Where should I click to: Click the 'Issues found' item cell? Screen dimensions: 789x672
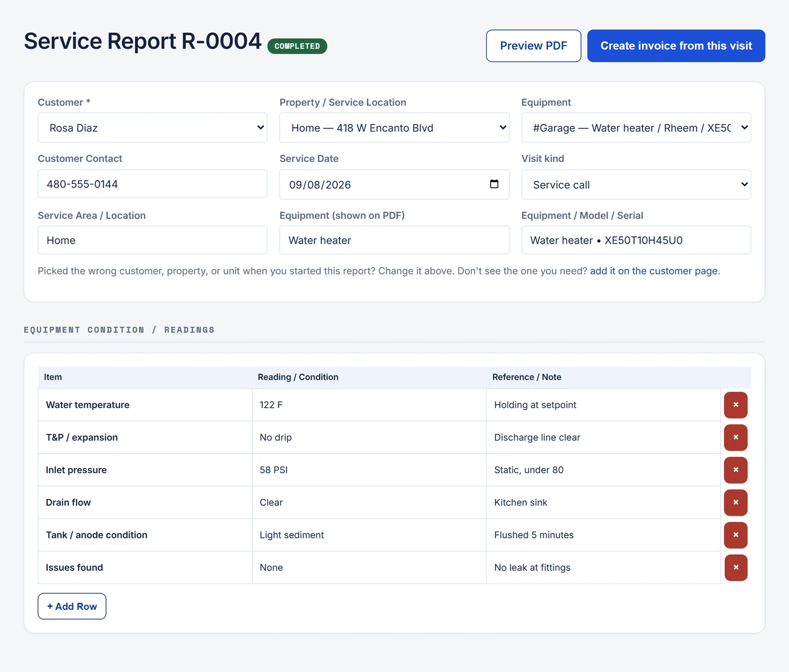coord(145,568)
